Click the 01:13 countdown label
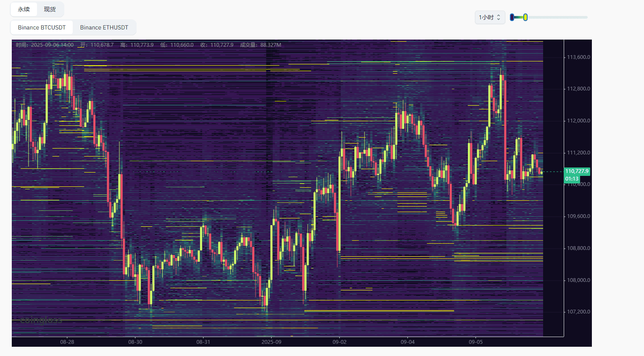This screenshot has width=644, height=356. click(572, 179)
